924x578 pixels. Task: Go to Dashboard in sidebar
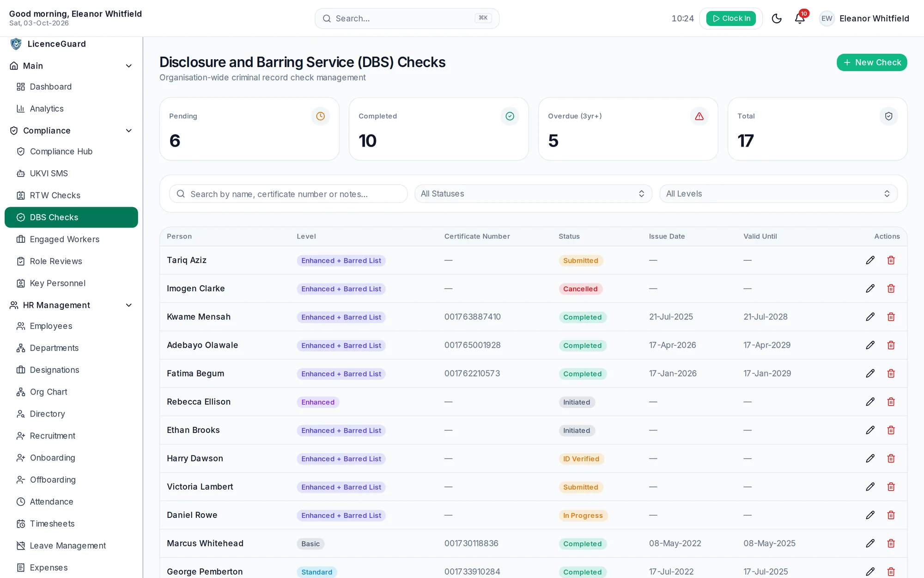tap(71, 86)
